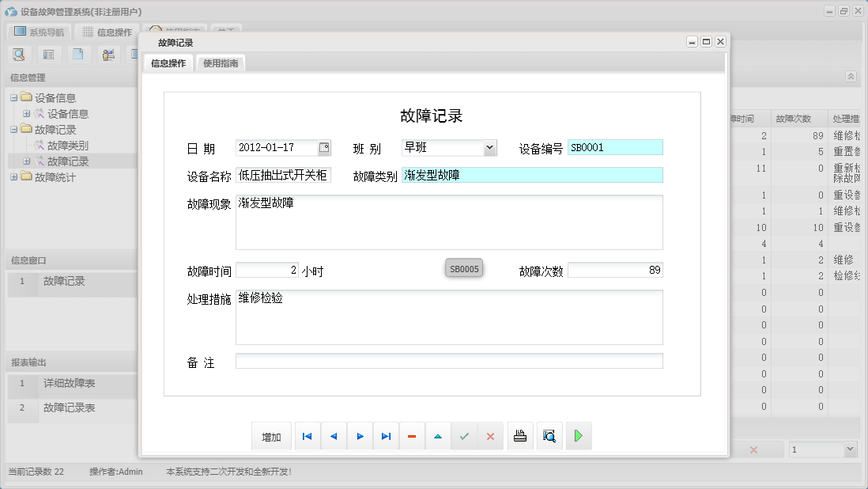Jump to the first record with the navigation icon
This screenshot has height=489, width=868.
click(308, 435)
